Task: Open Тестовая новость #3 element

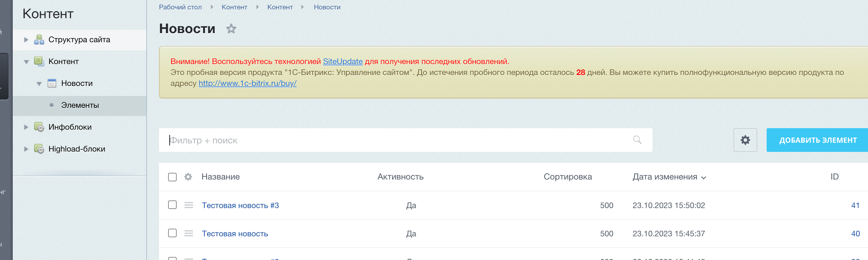Action: tap(240, 205)
